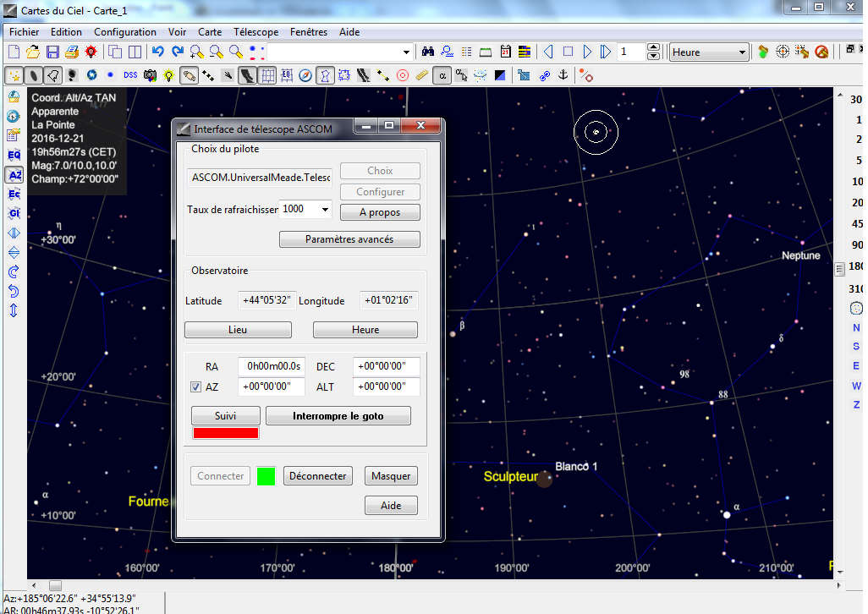The image size is (868, 614).
Task: Toggle the coordinate grid display
Action: [267, 75]
